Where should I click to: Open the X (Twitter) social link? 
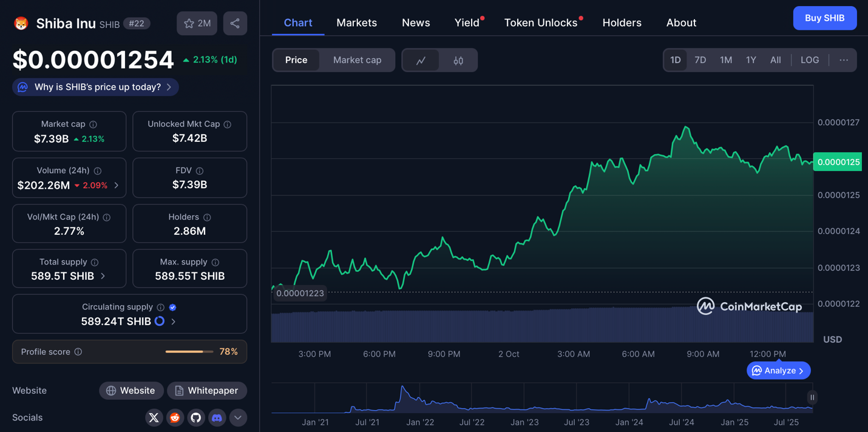(154, 417)
